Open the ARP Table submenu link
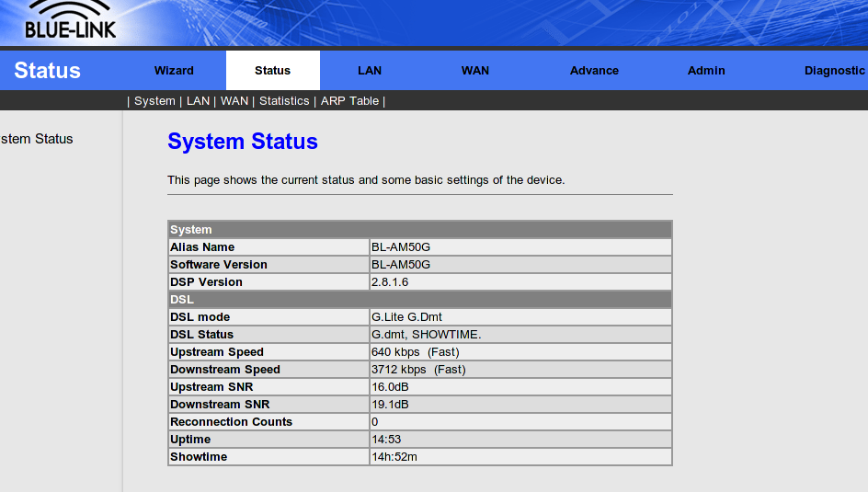The width and height of the screenshot is (868, 492). 349,101
